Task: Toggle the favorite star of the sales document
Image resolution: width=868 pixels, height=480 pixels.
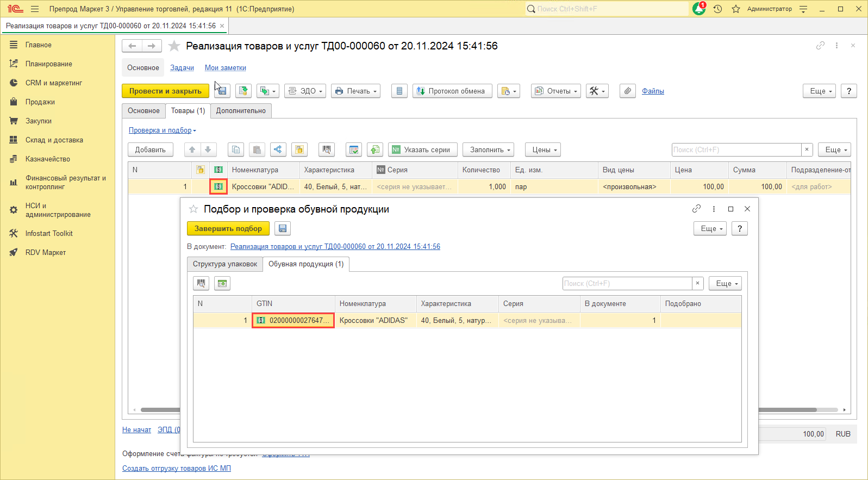Action: pos(174,46)
